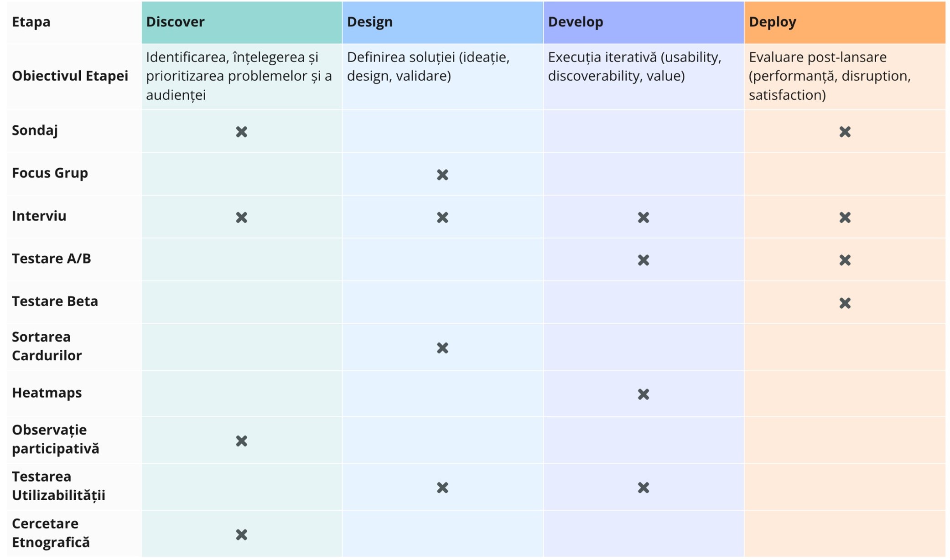Click the Etapa header label
Image resolution: width=950 pixels, height=560 pixels.
pyautogui.click(x=31, y=22)
